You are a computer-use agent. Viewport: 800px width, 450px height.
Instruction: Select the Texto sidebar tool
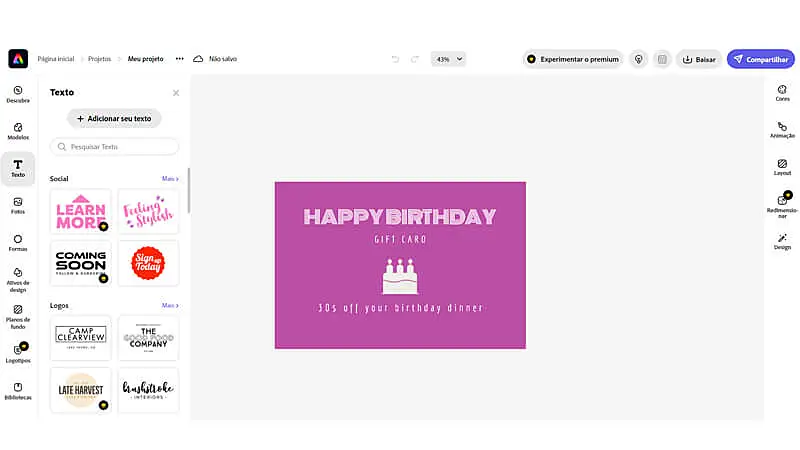tap(18, 168)
